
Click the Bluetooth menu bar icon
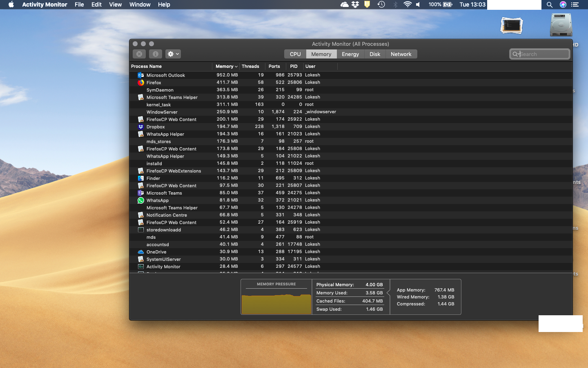(x=395, y=4)
